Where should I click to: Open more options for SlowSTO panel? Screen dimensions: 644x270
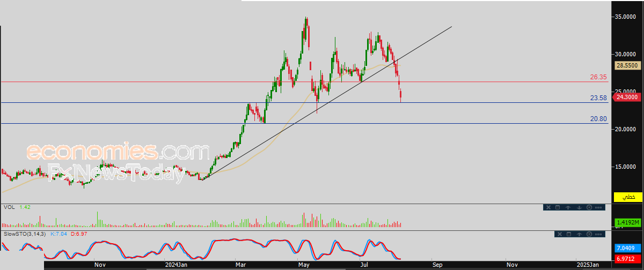[598, 234]
